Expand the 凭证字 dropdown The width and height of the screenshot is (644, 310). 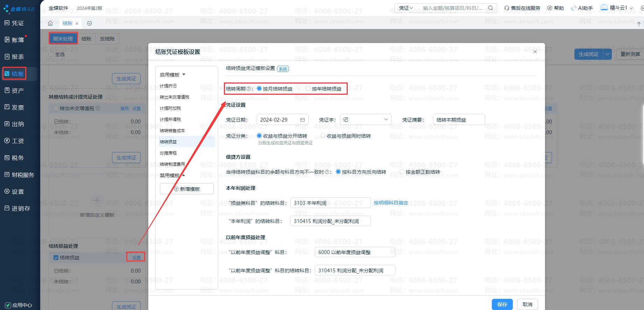click(x=366, y=120)
